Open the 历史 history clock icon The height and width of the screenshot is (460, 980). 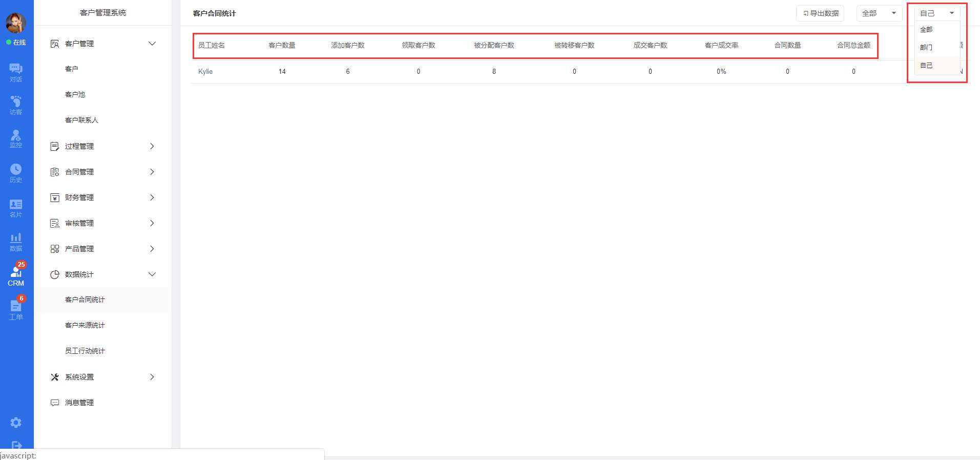[16, 173]
